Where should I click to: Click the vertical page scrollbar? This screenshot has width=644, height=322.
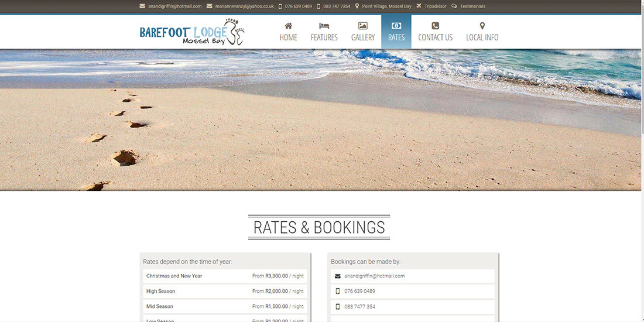click(642, 161)
